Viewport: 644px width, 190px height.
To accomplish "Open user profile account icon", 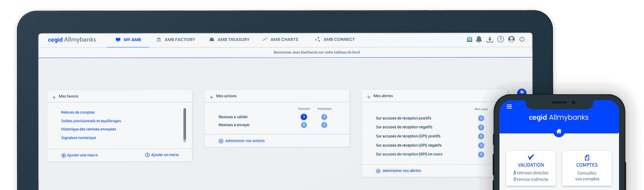I will coord(511,39).
